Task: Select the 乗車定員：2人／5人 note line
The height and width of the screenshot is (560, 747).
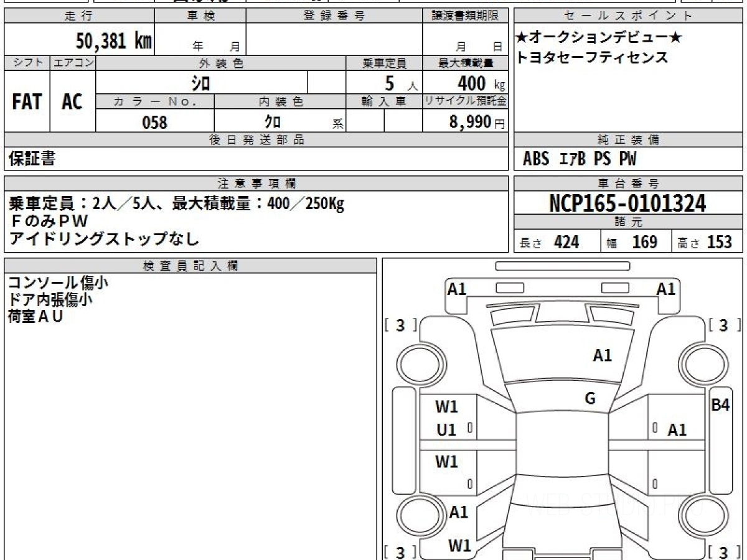Action: coord(177,203)
